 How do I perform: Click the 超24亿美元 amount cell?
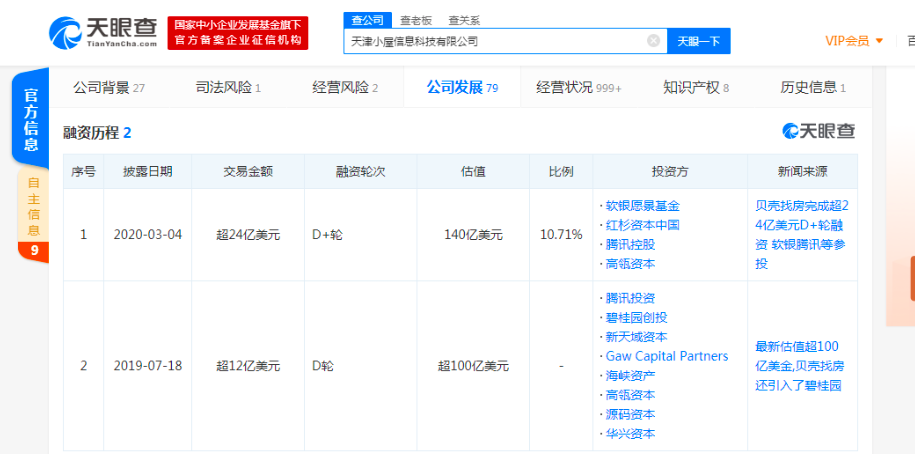(248, 235)
